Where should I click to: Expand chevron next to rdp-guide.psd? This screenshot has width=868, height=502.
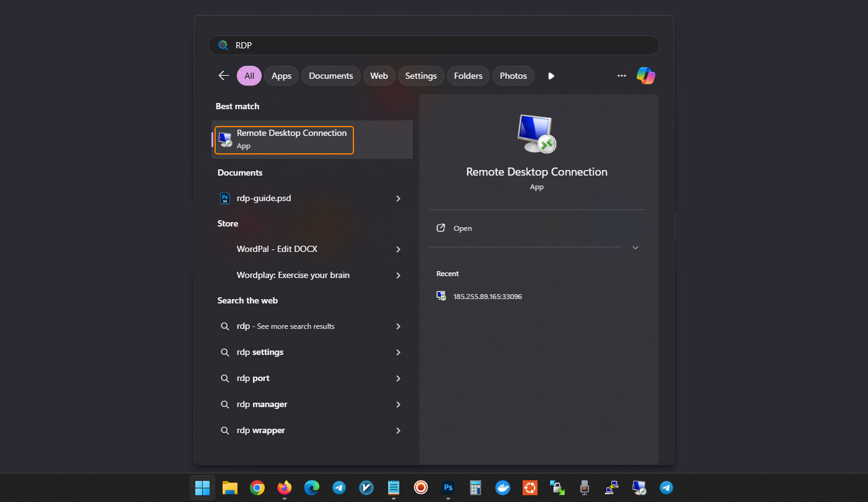point(398,199)
